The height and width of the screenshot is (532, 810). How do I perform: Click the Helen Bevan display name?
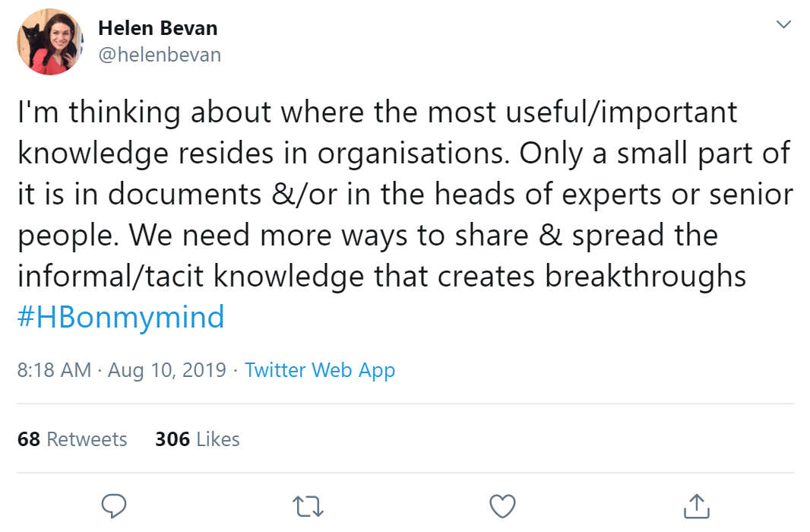coord(158,28)
